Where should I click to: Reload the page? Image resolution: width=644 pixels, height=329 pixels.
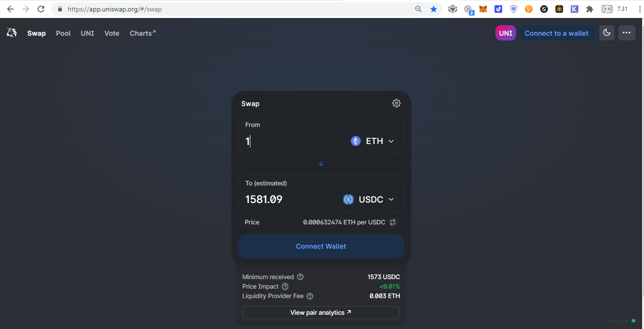(x=41, y=9)
